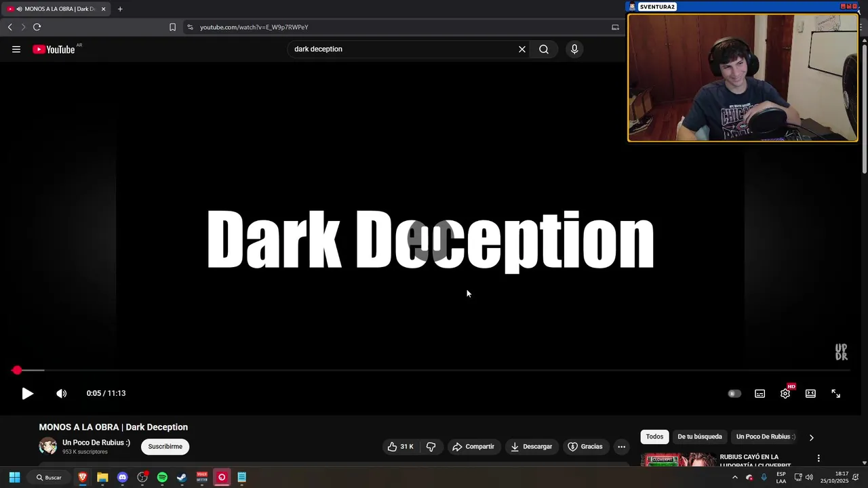Select the Un Poco De Rubius chip
The image size is (868, 488).
click(x=766, y=436)
